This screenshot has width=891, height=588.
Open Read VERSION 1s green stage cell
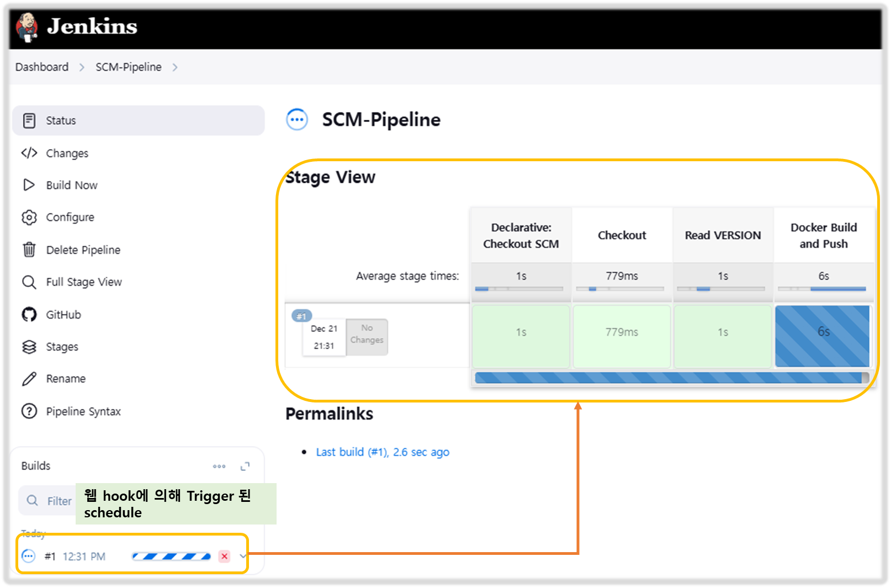tap(723, 336)
